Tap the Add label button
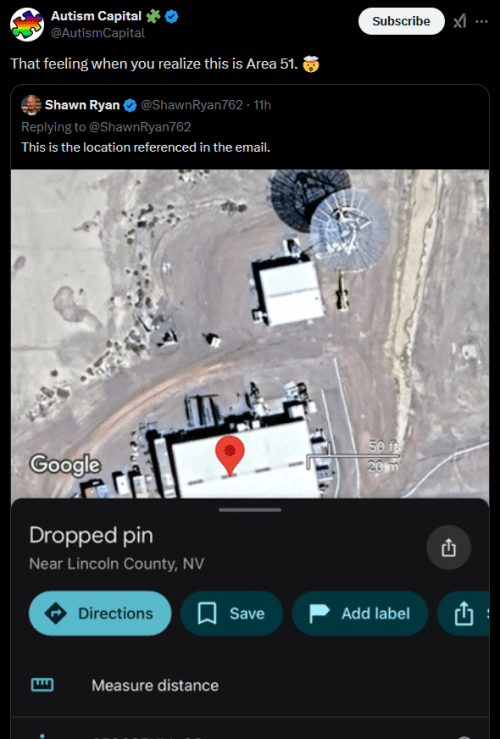The image size is (500, 739). [x=360, y=613]
